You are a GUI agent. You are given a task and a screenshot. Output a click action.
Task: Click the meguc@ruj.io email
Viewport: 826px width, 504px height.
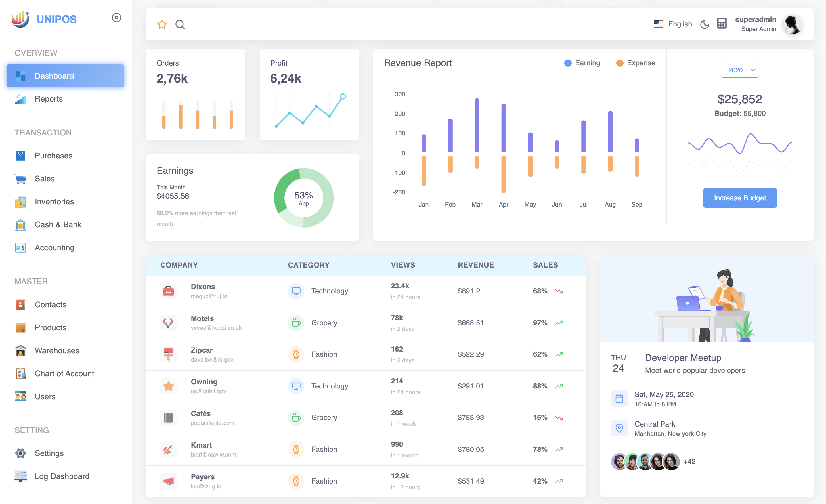pyautogui.click(x=209, y=296)
